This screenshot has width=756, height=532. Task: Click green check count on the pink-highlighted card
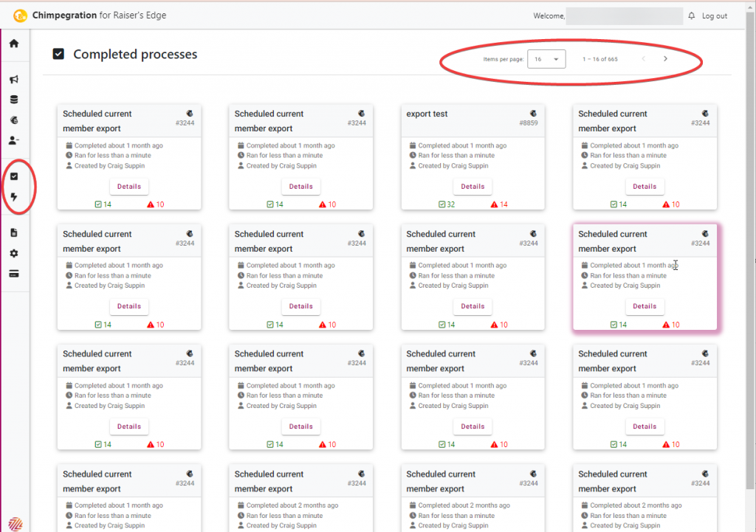pyautogui.click(x=619, y=325)
